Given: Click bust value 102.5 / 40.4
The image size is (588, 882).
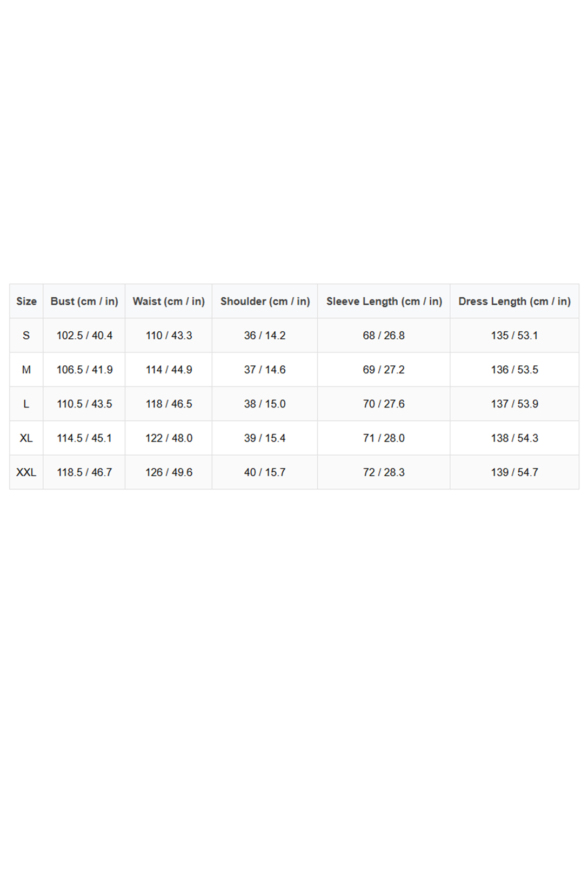Looking at the screenshot, I should [84, 336].
